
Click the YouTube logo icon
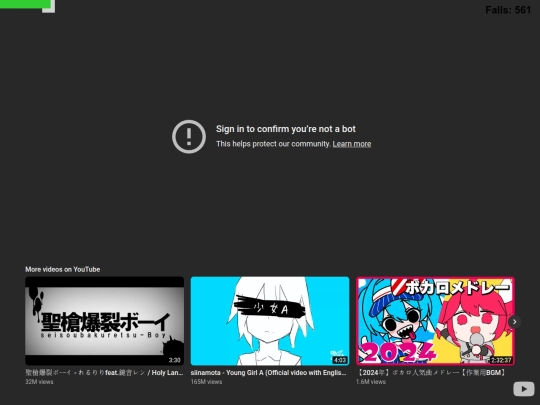coord(523,389)
